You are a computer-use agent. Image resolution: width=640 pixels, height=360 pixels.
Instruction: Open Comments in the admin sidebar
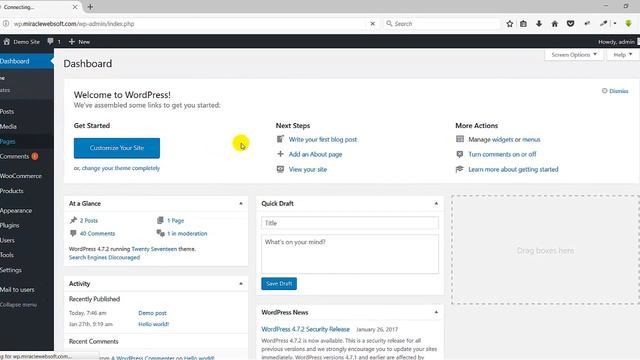coord(27,156)
